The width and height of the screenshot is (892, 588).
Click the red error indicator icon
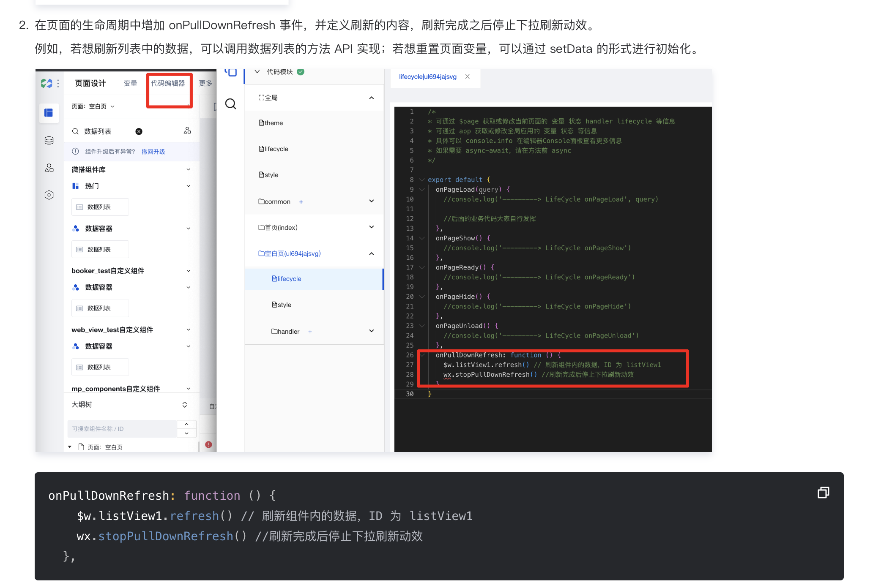point(208,444)
